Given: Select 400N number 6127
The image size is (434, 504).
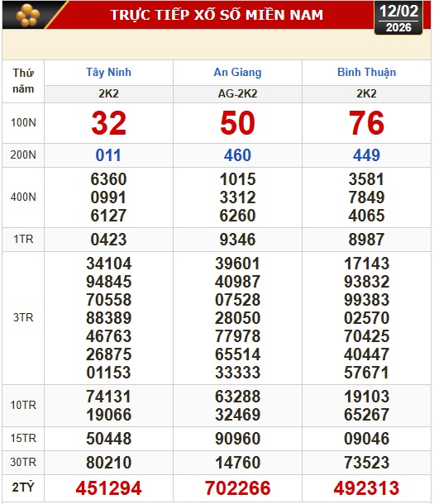Looking at the screenshot, I should (x=108, y=216).
